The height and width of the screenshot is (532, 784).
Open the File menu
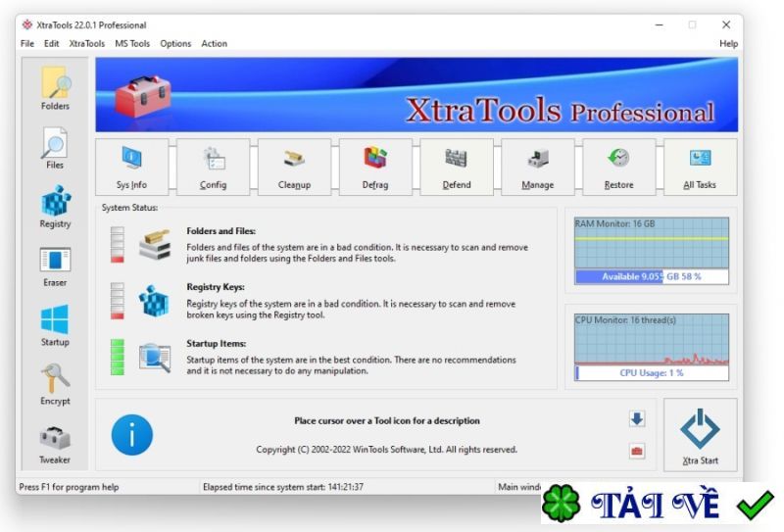point(27,43)
